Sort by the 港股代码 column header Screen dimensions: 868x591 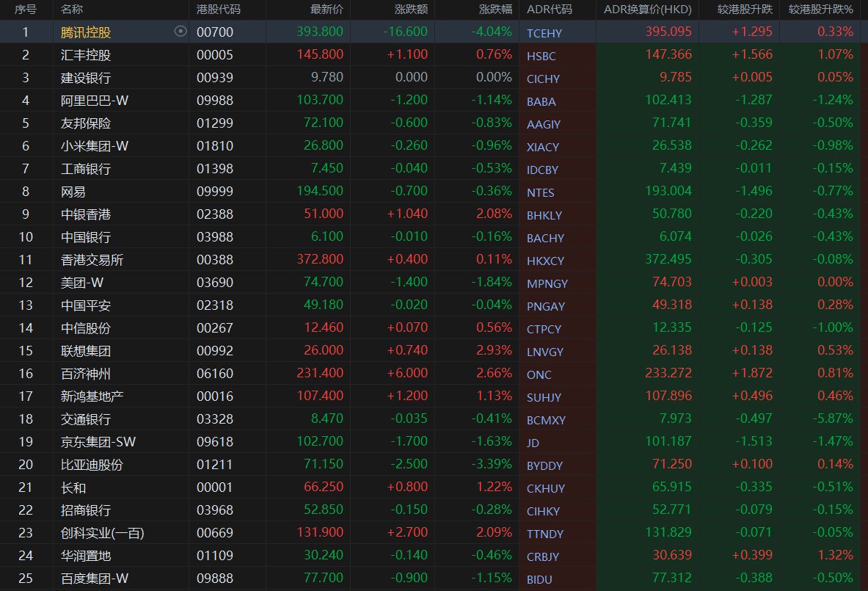[219, 10]
